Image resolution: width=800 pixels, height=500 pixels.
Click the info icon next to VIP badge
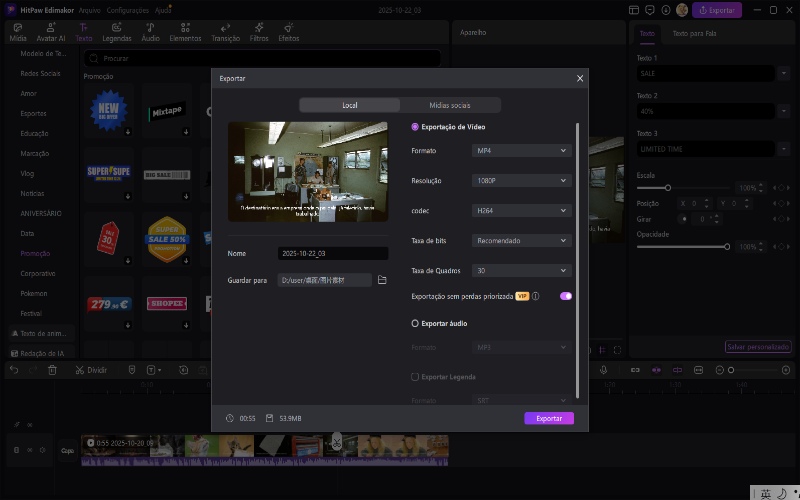point(536,296)
